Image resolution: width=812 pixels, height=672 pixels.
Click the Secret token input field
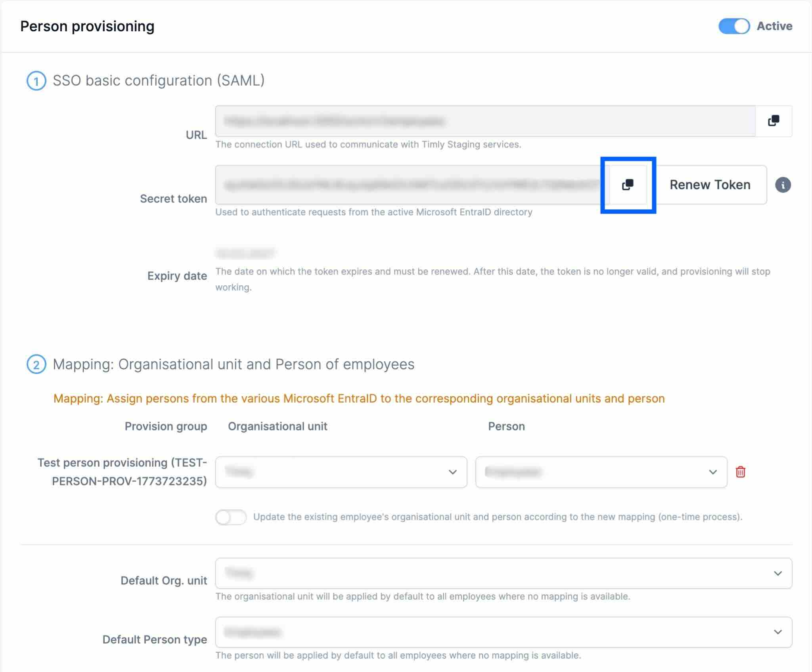[408, 185]
